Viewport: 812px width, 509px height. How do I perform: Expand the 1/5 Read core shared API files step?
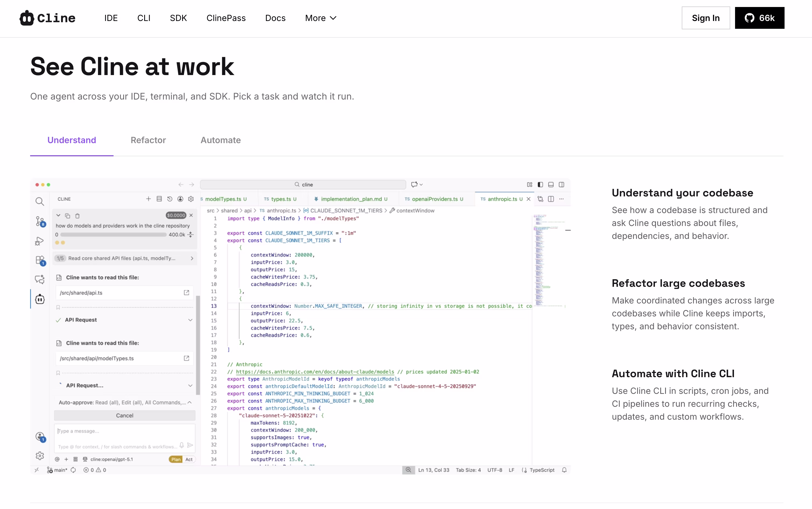pos(125,258)
